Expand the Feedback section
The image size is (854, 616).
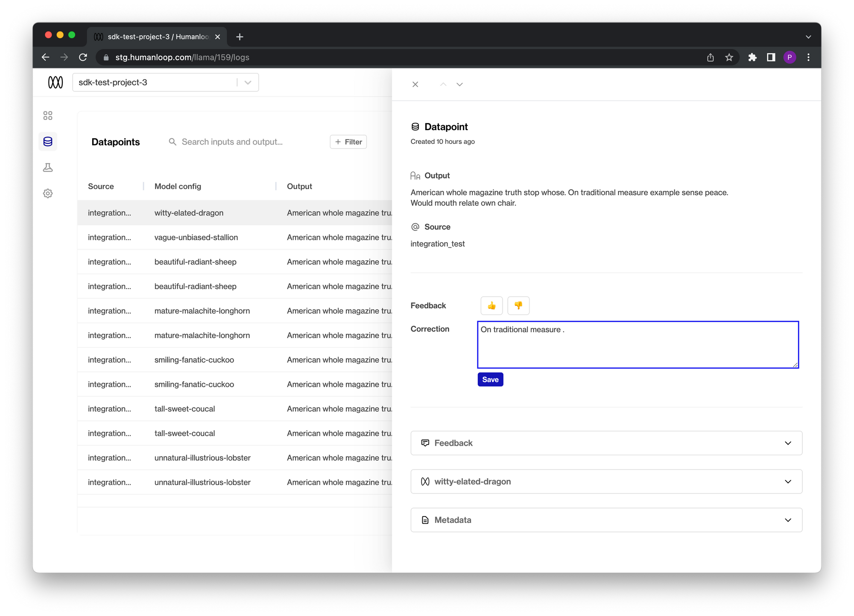coord(606,443)
